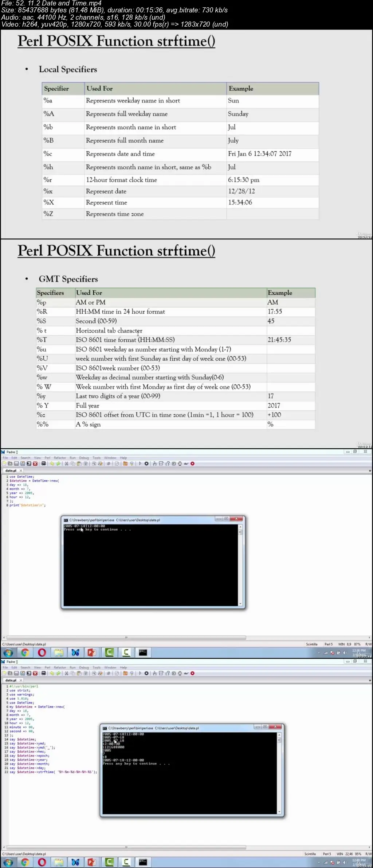The width and height of the screenshot is (373, 868).
Task: Click Run script play icon in lower Padre
Action: (x=140, y=673)
